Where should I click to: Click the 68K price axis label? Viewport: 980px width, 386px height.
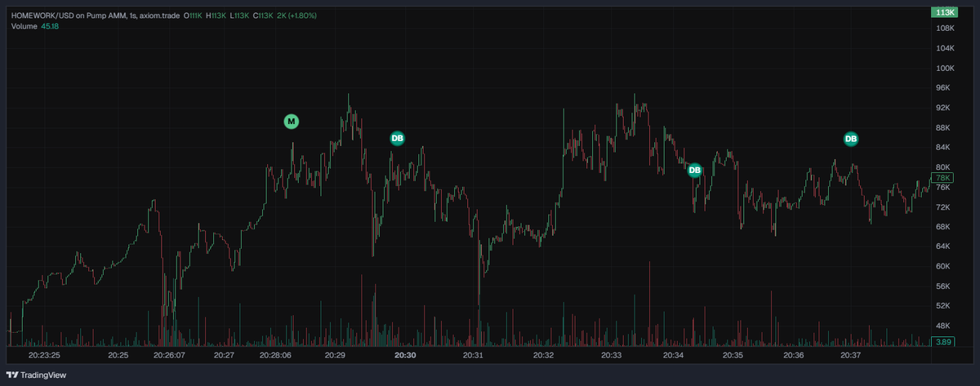click(945, 226)
